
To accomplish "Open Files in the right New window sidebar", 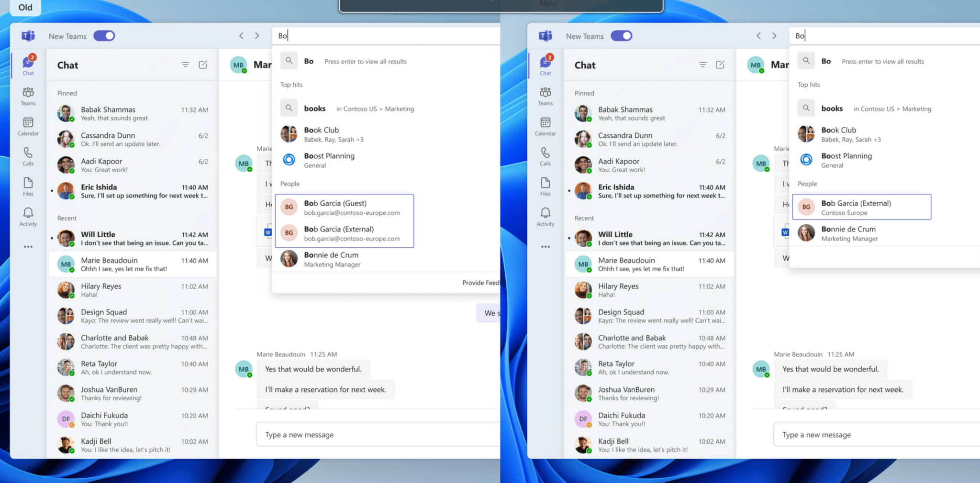I will tap(546, 187).
